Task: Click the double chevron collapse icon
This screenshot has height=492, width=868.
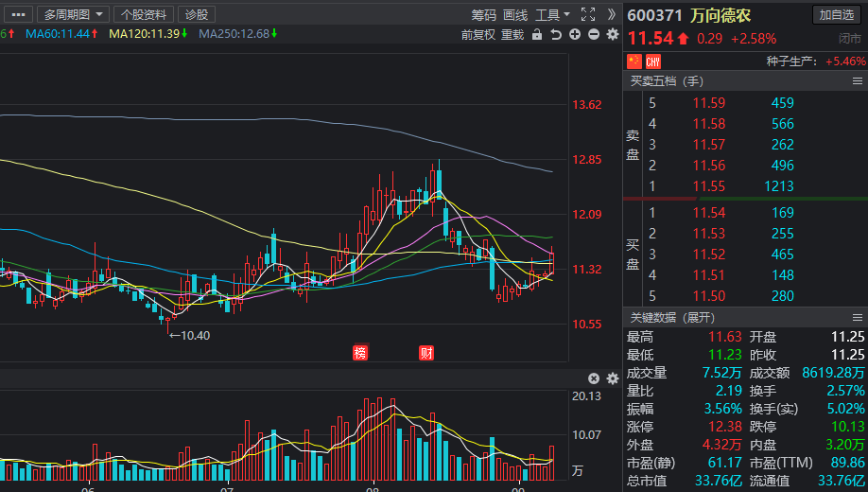Action: (612, 14)
